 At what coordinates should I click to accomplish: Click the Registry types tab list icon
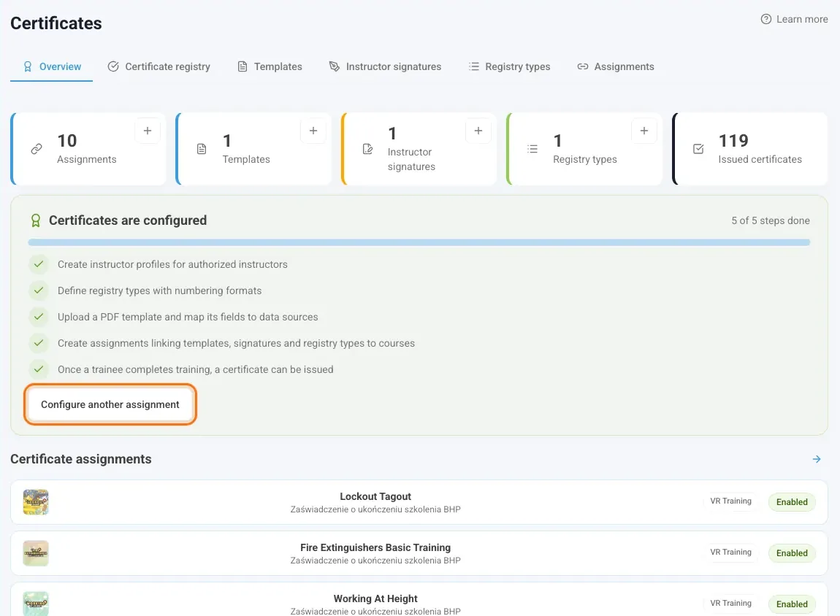tap(473, 66)
